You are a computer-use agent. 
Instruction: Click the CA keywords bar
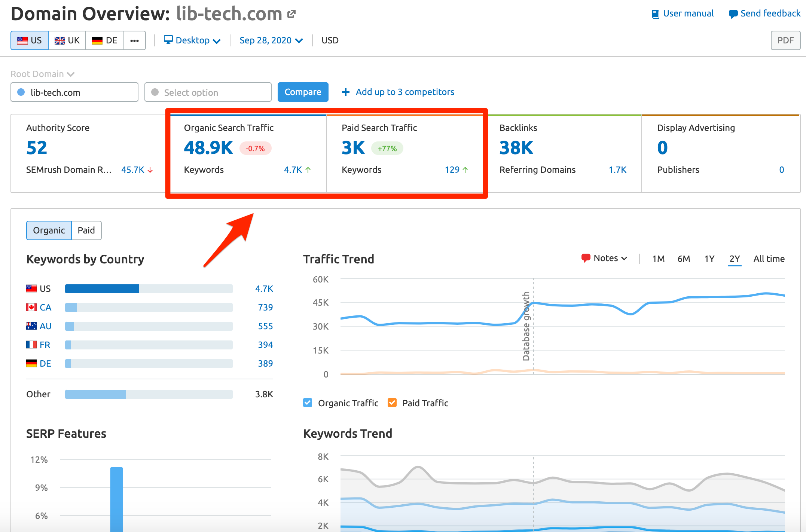(x=149, y=308)
